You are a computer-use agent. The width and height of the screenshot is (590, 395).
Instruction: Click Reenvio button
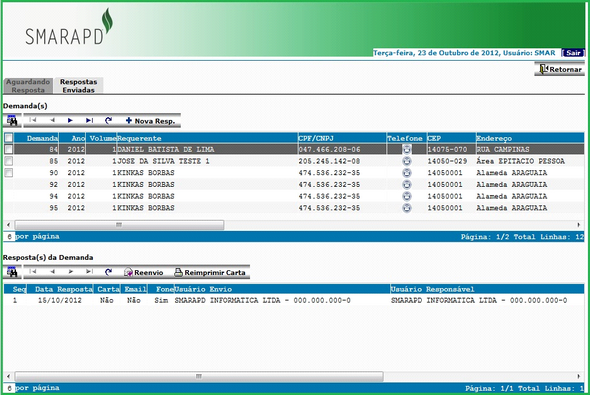[x=144, y=272]
